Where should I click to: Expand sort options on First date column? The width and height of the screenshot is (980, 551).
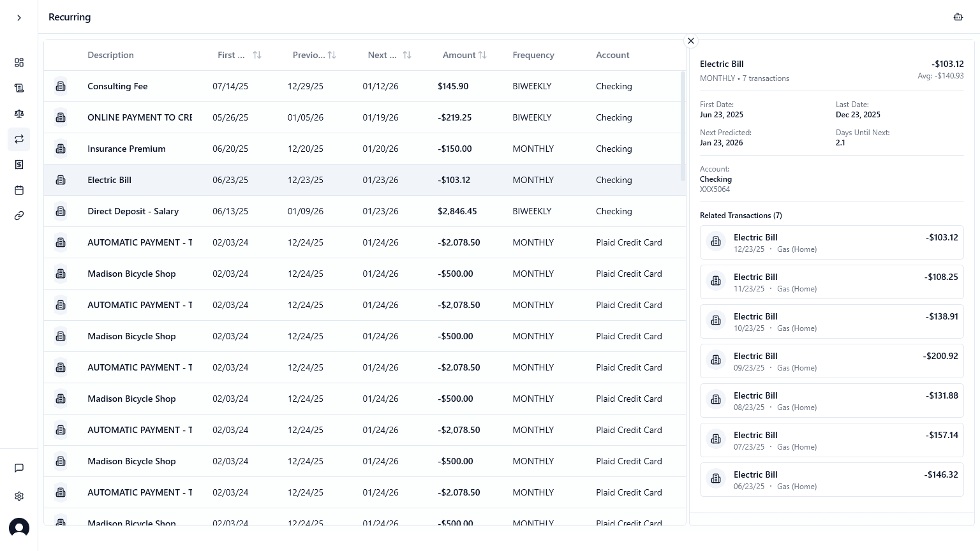click(257, 55)
